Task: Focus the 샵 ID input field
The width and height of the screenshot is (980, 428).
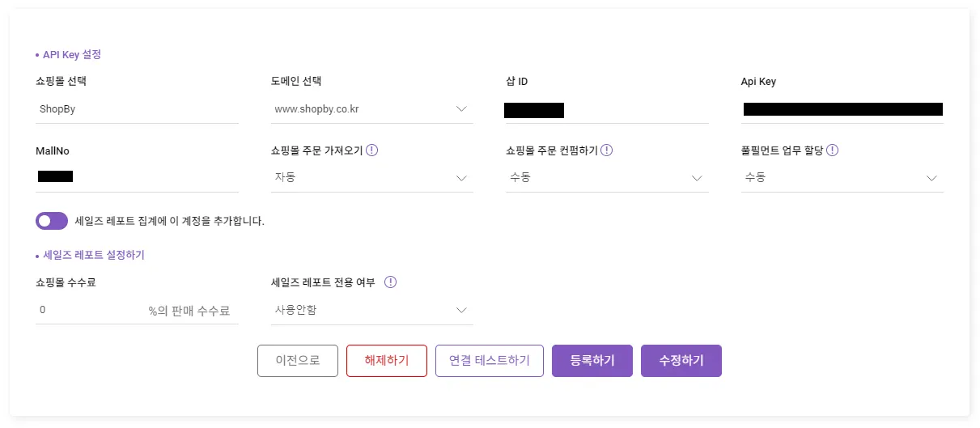Action: point(607,110)
